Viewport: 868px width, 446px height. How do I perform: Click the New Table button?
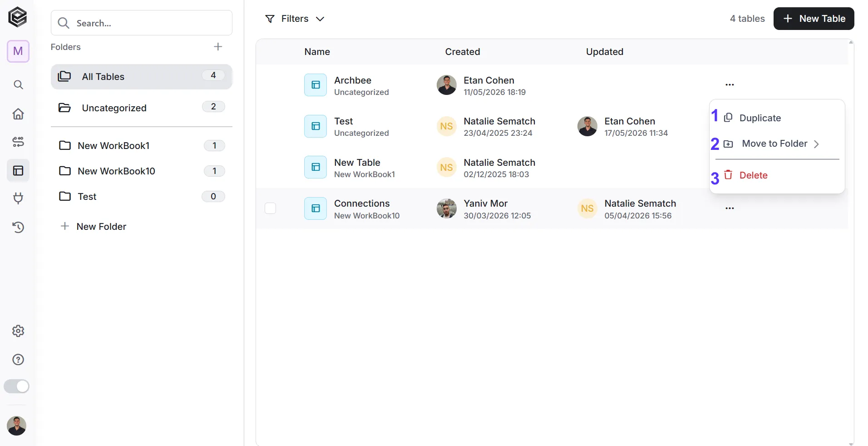814,19
